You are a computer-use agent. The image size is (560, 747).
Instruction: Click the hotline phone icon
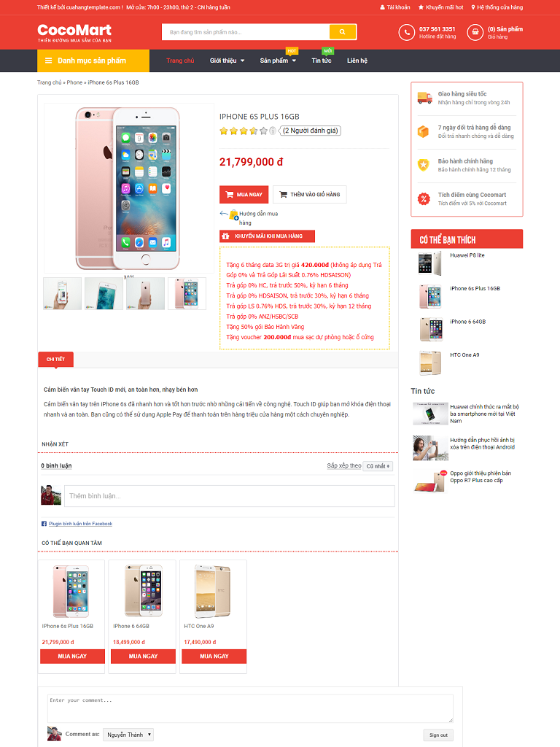click(407, 32)
